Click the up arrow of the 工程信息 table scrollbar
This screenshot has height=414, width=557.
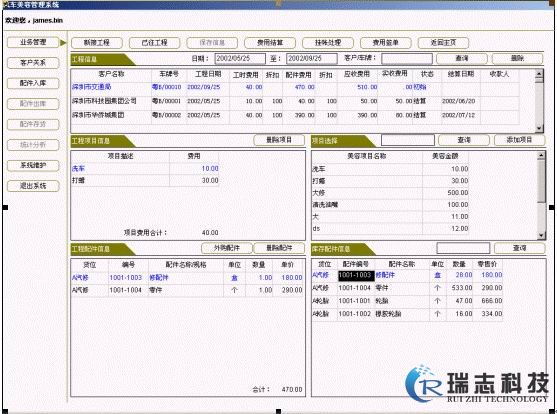coord(539,74)
